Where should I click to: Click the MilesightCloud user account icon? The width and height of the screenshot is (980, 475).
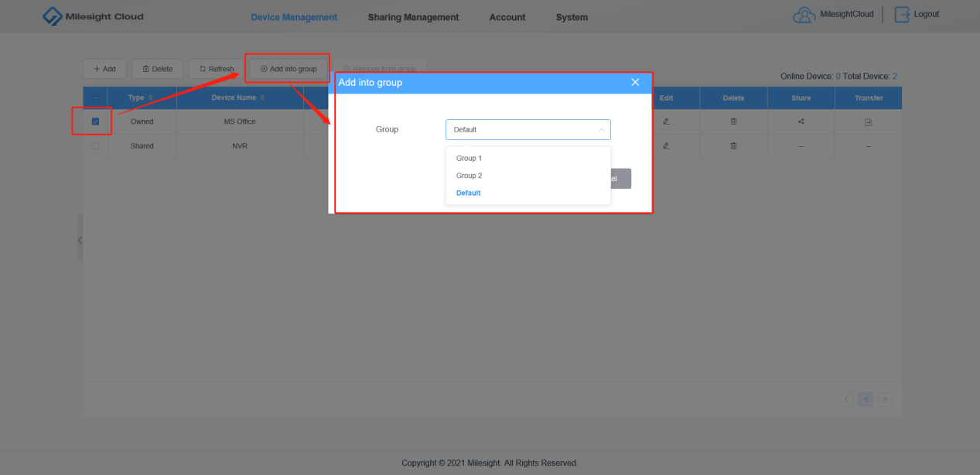pyautogui.click(x=804, y=15)
